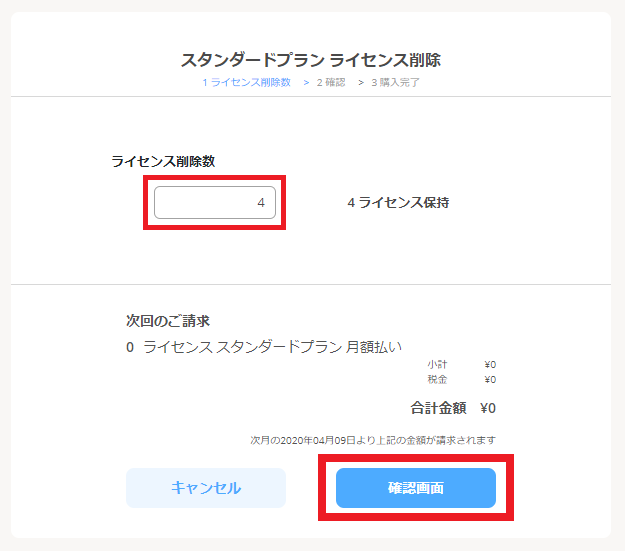Image resolution: width=625 pixels, height=551 pixels.
Task: Click the 確認画面 button
Action: 416,488
